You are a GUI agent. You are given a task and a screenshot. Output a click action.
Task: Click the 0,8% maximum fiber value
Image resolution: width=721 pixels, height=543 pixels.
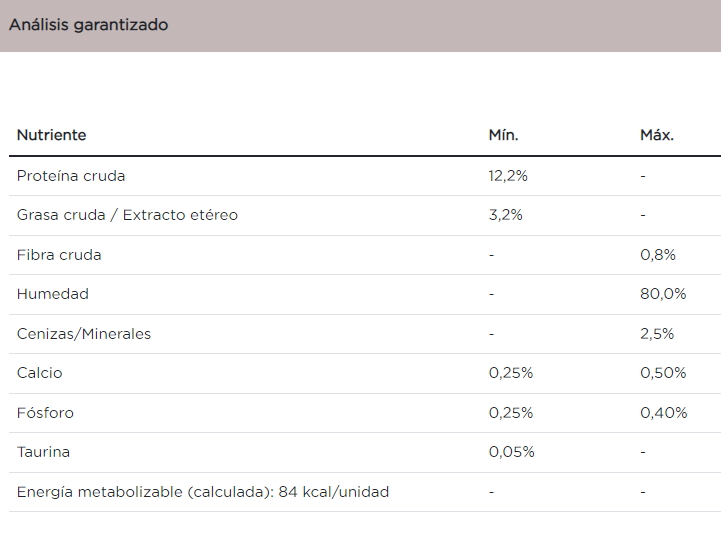coord(658,255)
